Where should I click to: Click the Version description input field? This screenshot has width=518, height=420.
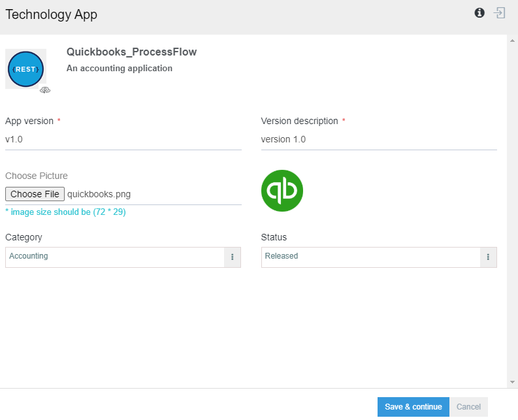pyautogui.click(x=379, y=139)
